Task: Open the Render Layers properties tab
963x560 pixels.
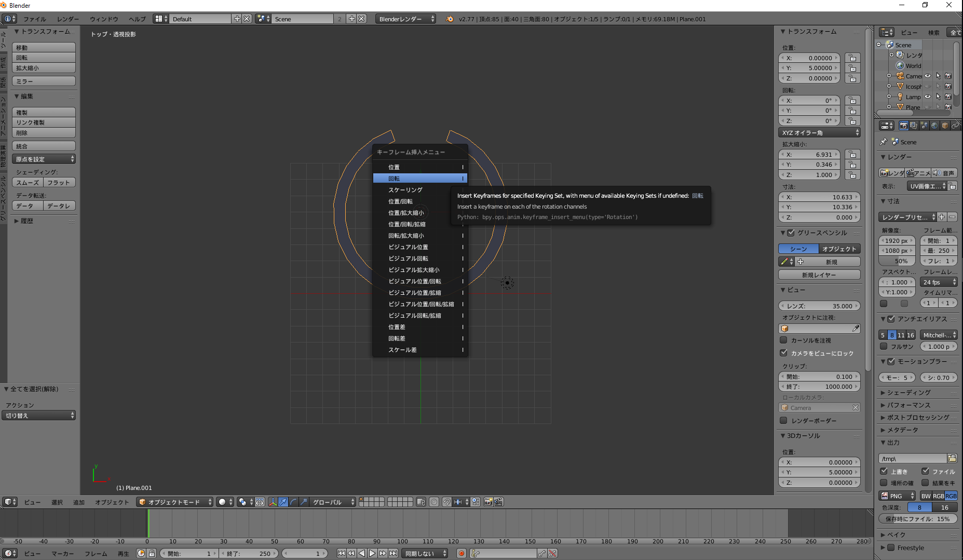Action: point(914,126)
